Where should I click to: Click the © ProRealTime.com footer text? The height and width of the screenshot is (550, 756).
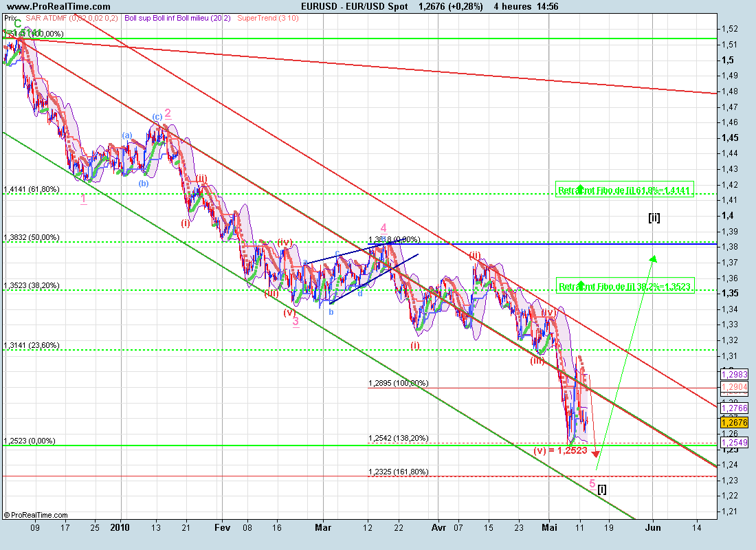tap(36, 515)
